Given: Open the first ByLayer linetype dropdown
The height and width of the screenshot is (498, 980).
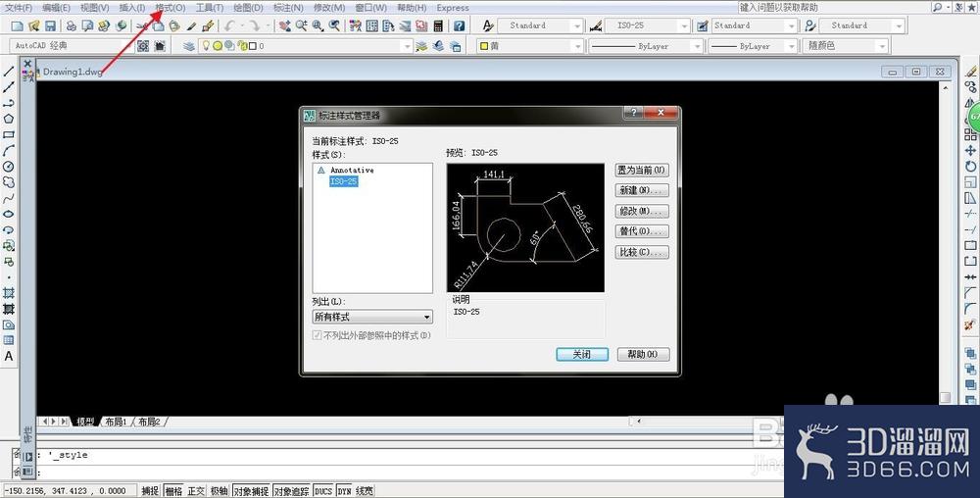Looking at the screenshot, I should [x=646, y=46].
